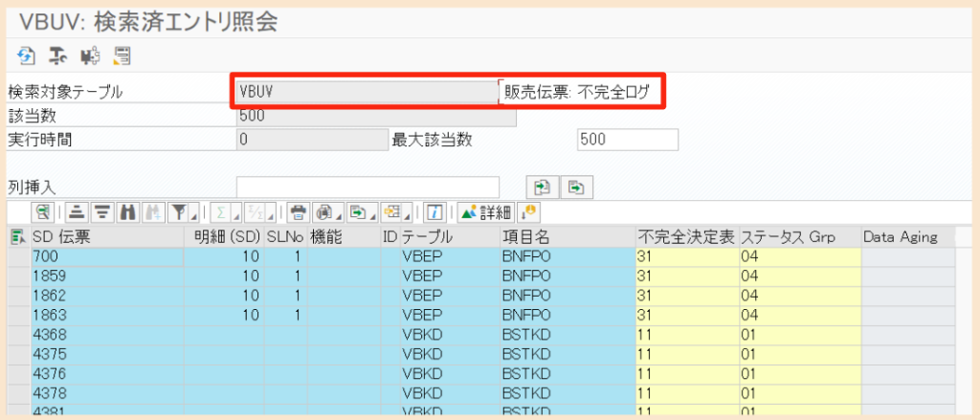Click the 詳細 button

coord(485,213)
